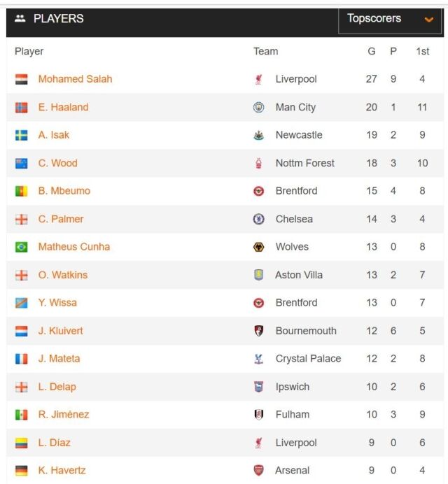Screen dimensions: 448x484
Task: Click the G goals column header
Action: pos(372,51)
